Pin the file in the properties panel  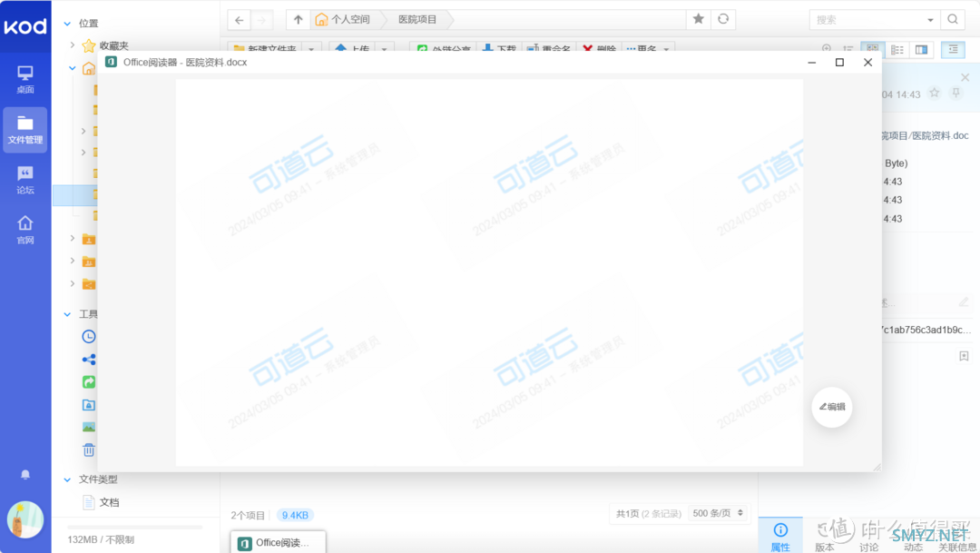pos(955,94)
